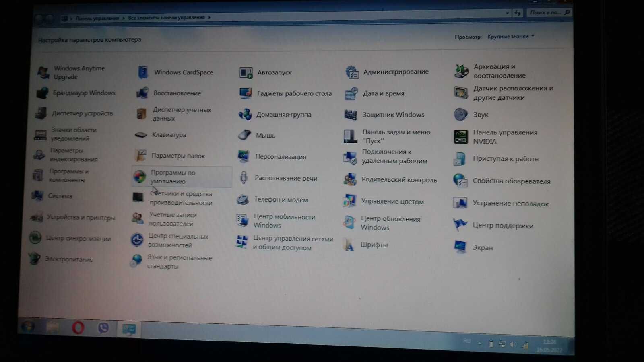The image size is (644, 362).
Task: Click the Экран icon
Action: [460, 247]
